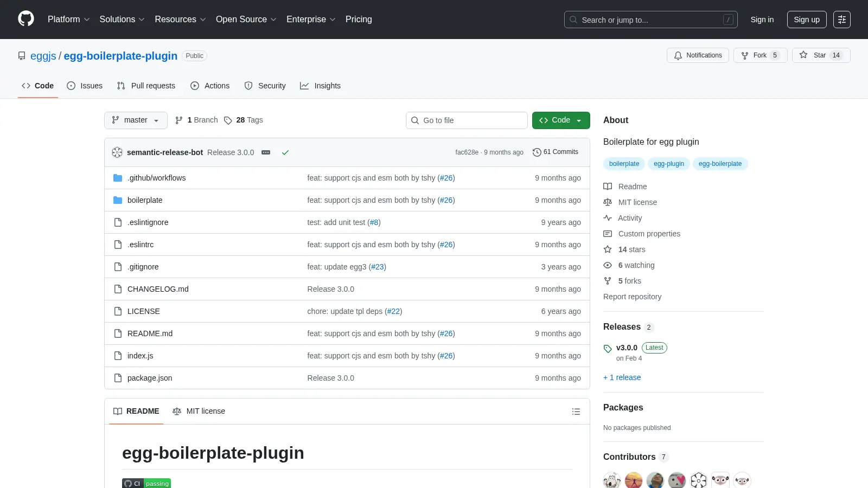Open the package.json file

[150, 378]
